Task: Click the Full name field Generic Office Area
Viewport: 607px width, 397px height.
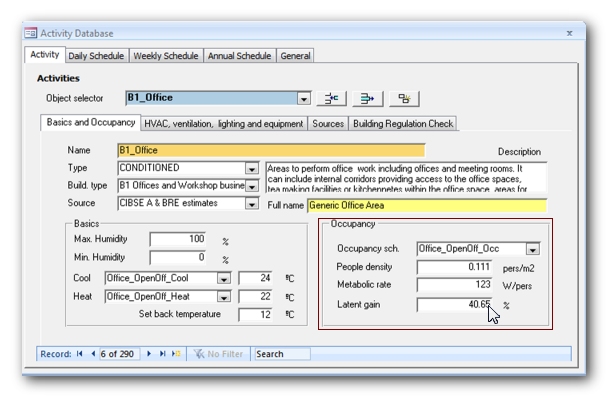Action: (x=427, y=205)
